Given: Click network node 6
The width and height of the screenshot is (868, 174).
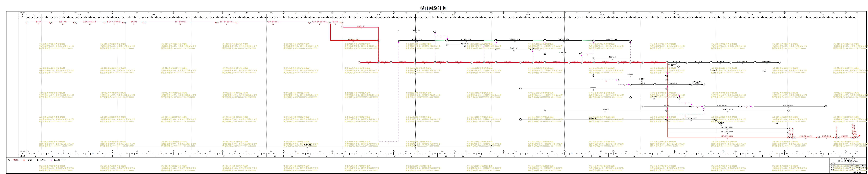Looking at the screenshot, I should [144, 23].
